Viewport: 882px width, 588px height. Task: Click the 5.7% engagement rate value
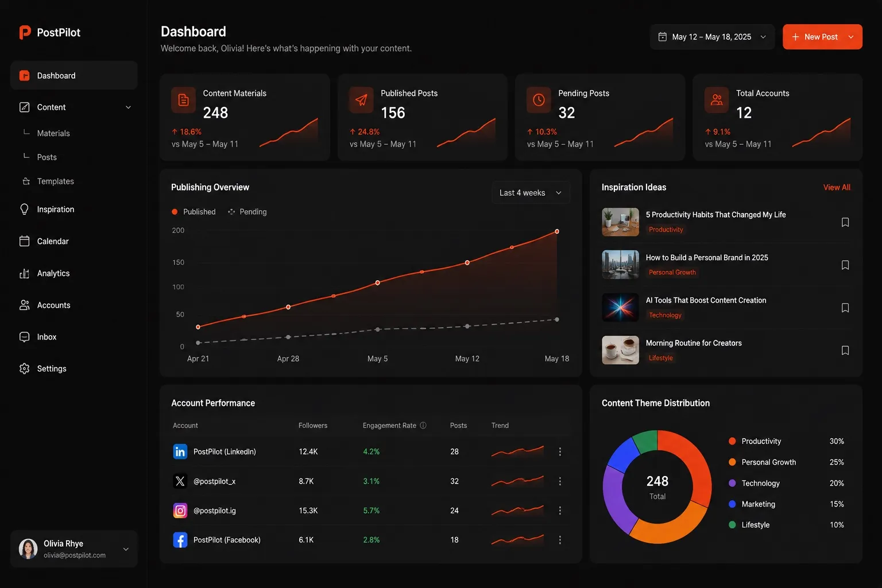click(371, 510)
